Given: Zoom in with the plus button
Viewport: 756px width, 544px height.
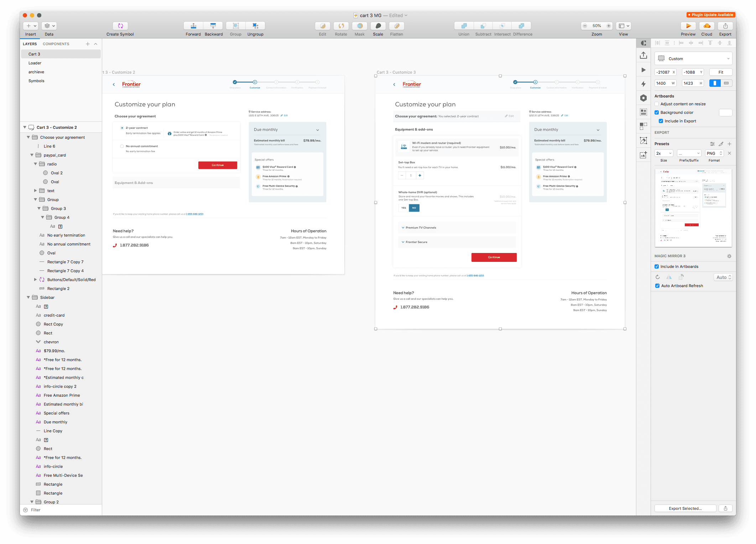Looking at the screenshot, I should click(609, 26).
